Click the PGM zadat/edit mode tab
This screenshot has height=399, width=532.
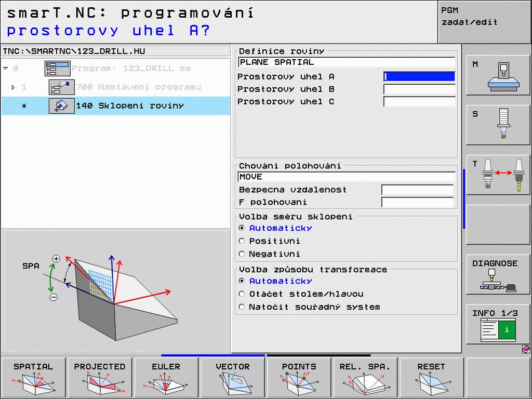click(485, 22)
